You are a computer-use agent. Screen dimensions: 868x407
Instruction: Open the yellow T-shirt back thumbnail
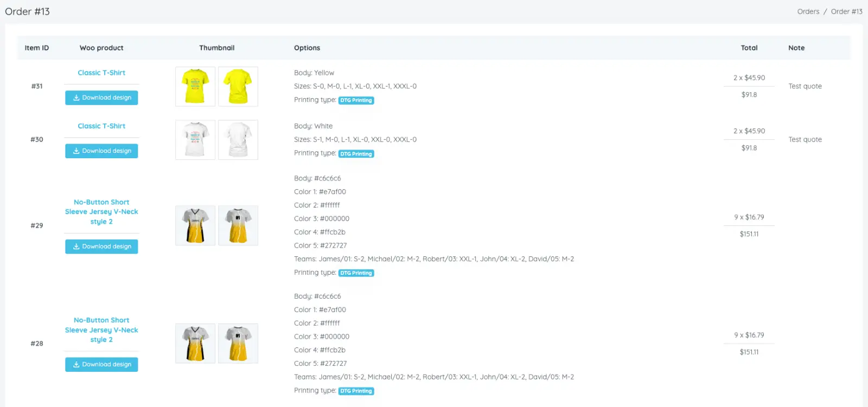[238, 87]
